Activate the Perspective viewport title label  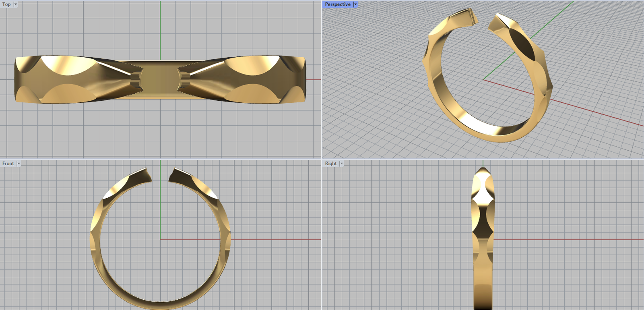(x=338, y=4)
